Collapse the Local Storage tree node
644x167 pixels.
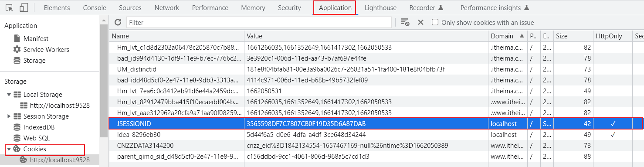[9, 95]
